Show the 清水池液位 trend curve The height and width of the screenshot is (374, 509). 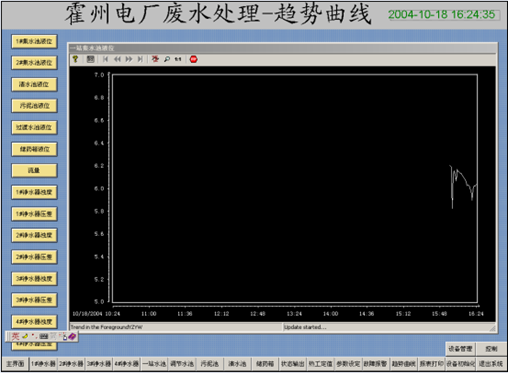(x=34, y=84)
